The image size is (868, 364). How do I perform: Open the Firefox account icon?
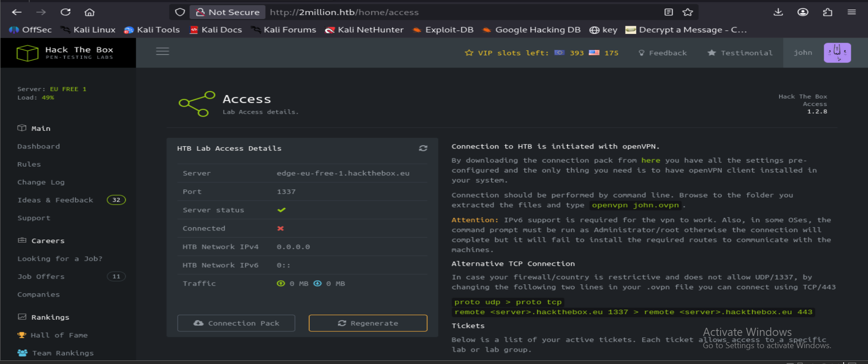[x=803, y=12]
